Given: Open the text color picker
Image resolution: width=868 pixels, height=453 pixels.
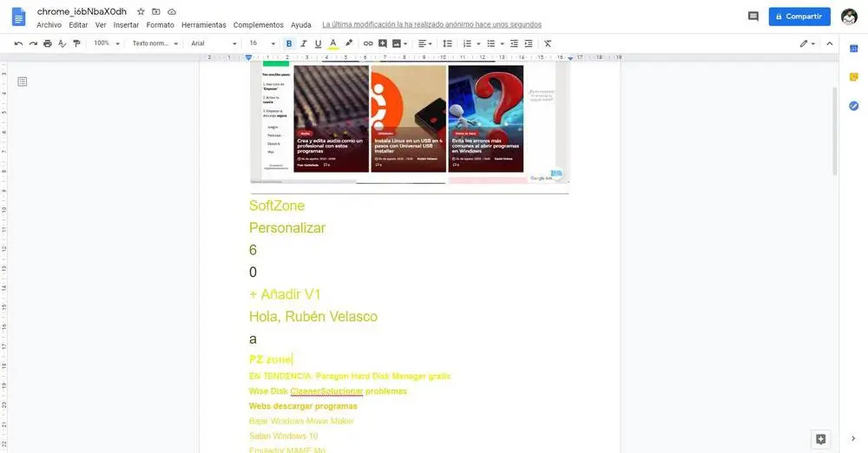Looking at the screenshot, I should (x=332, y=43).
